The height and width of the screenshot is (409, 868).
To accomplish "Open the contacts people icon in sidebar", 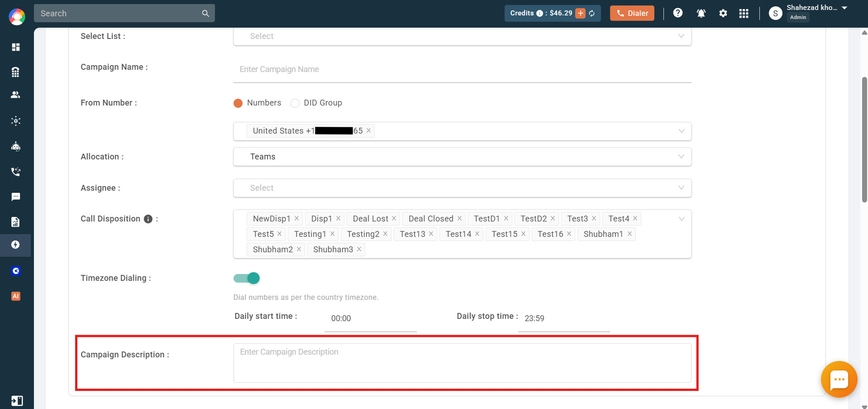I will 16,95.
